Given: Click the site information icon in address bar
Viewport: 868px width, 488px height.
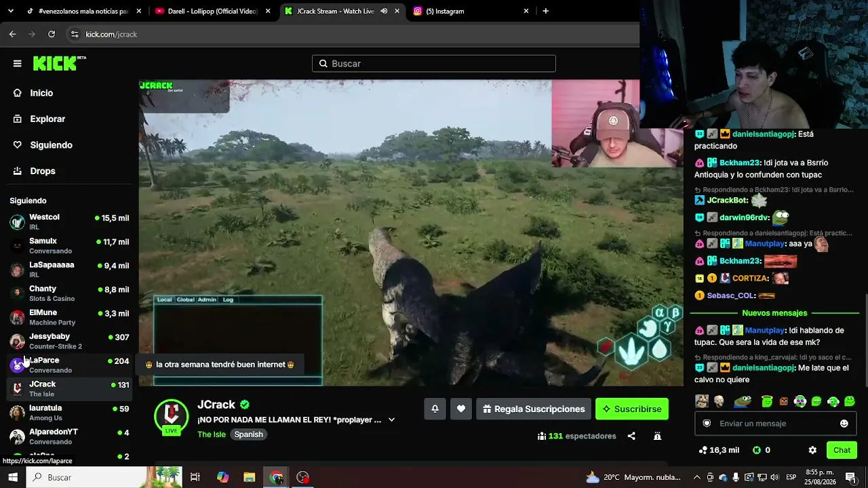Looking at the screenshot, I should coord(75,34).
